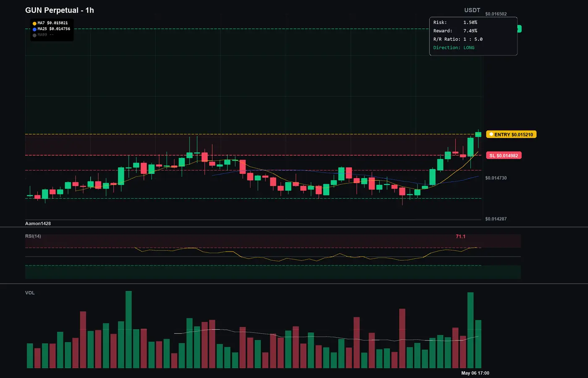
Task: Click the VOL panel label
Action: click(30, 293)
